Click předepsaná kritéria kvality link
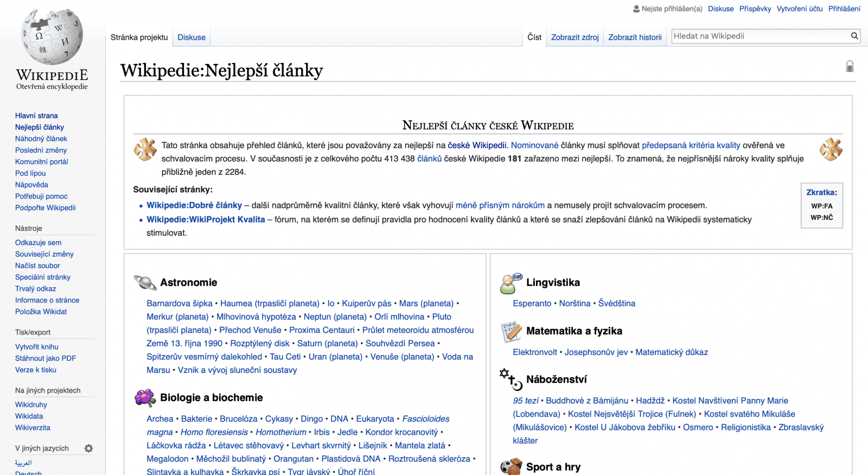Screen dimensions: 868x475 [x=691, y=145]
